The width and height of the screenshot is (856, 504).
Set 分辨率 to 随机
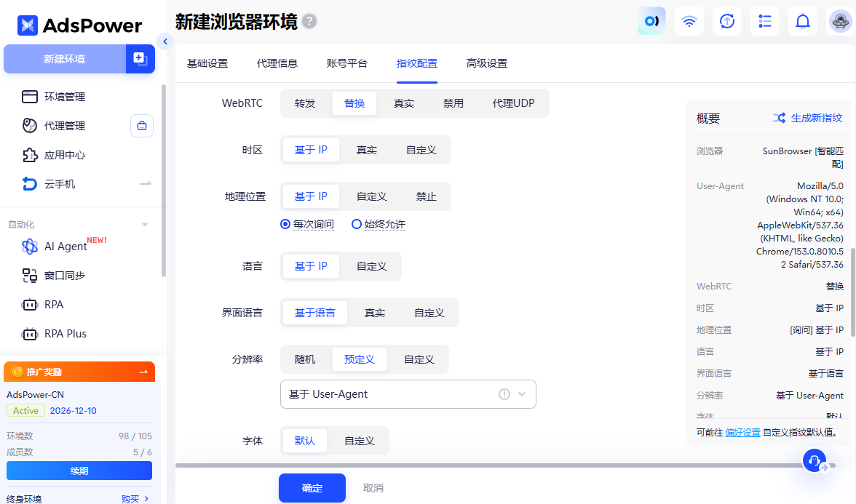pyautogui.click(x=304, y=359)
